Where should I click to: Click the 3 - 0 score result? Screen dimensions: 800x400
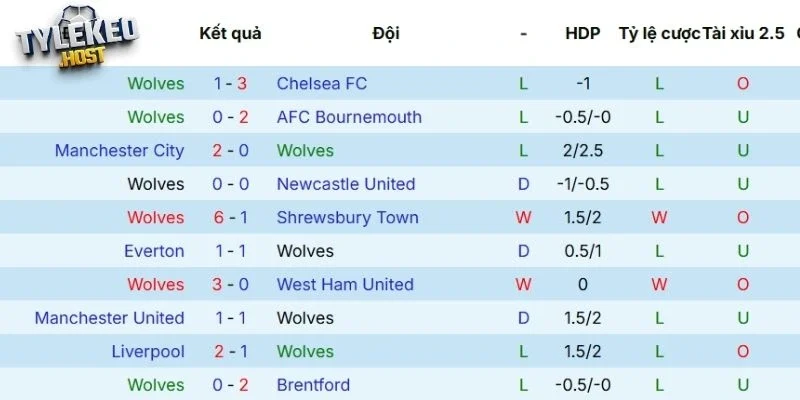(x=231, y=285)
